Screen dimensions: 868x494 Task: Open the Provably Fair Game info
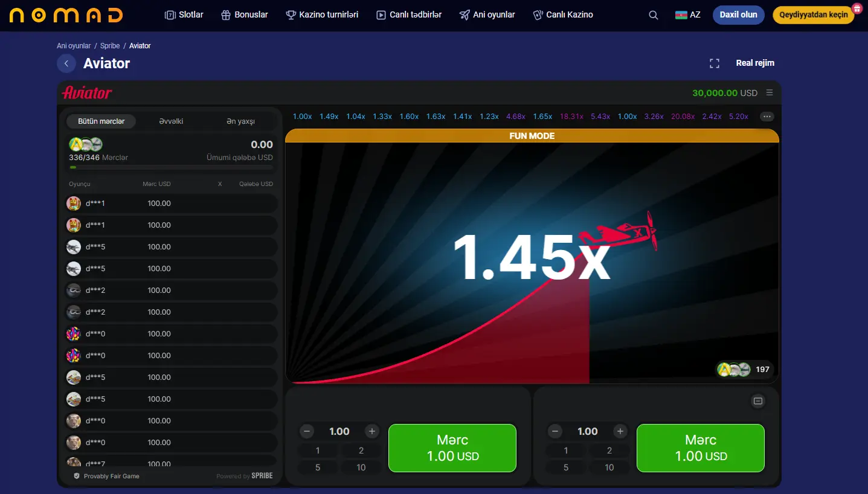tap(106, 476)
